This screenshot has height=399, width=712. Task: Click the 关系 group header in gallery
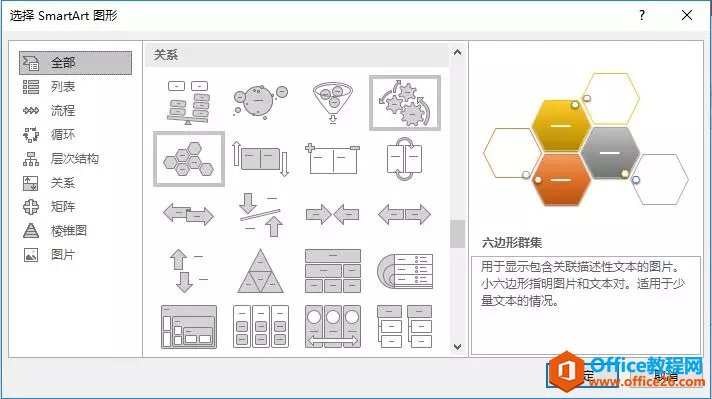tap(297, 55)
